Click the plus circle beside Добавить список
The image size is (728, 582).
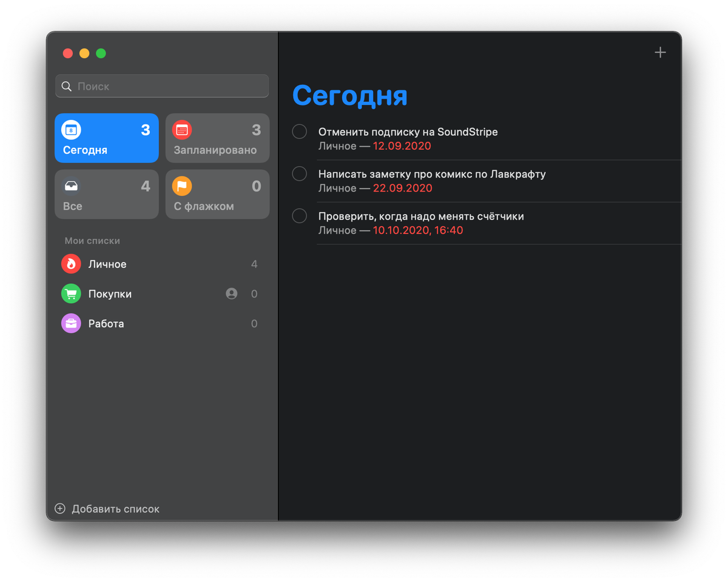point(60,509)
